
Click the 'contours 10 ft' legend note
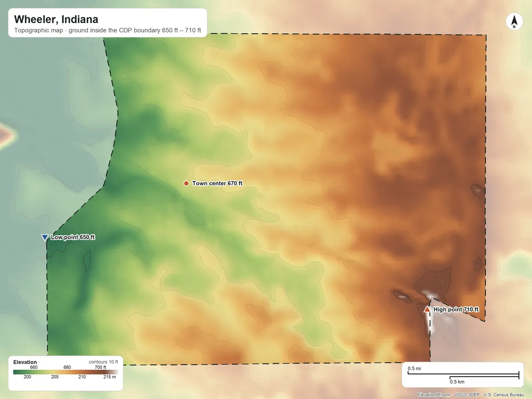point(103,362)
